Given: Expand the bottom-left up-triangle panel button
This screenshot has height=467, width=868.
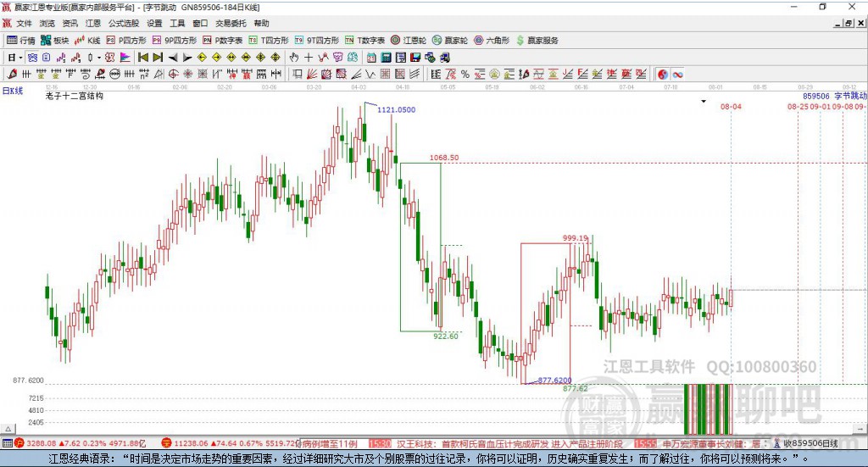Looking at the screenshot, I should click(x=8, y=429).
